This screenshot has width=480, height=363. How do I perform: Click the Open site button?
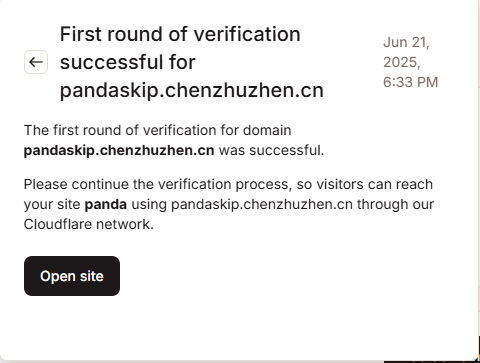pos(72,276)
